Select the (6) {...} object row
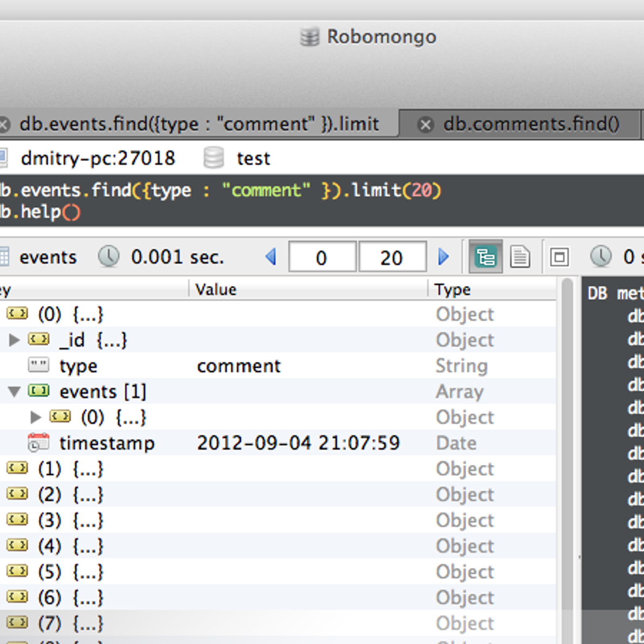The height and width of the screenshot is (644, 644). (278, 597)
